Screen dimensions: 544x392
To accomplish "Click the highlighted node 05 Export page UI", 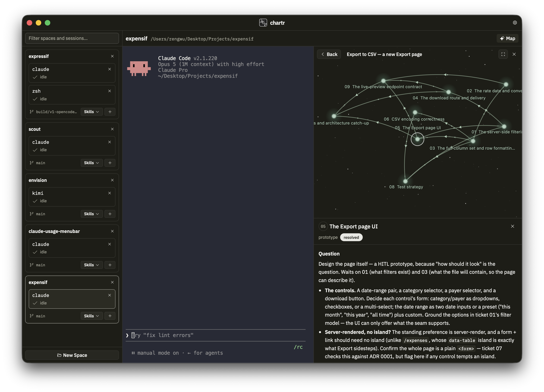I will coord(417,139).
